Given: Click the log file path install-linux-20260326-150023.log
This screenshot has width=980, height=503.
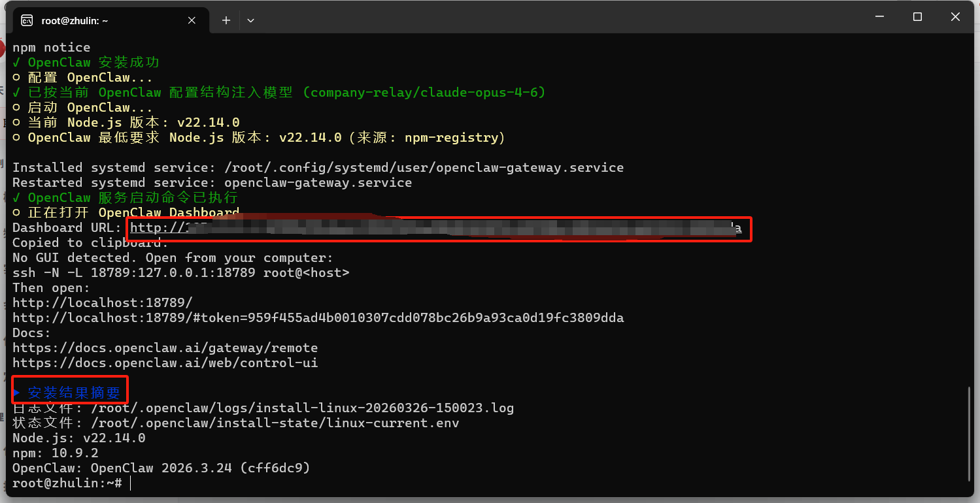Looking at the screenshot, I should (x=303, y=408).
